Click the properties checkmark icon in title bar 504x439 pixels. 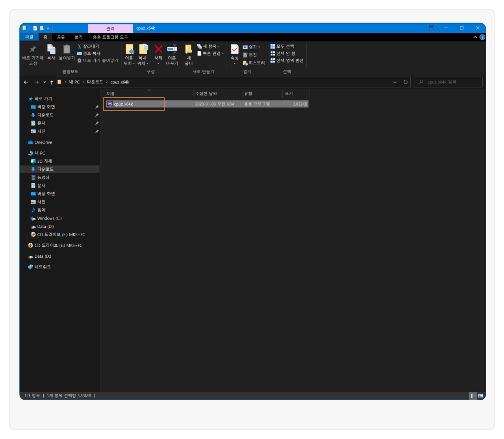coord(35,28)
